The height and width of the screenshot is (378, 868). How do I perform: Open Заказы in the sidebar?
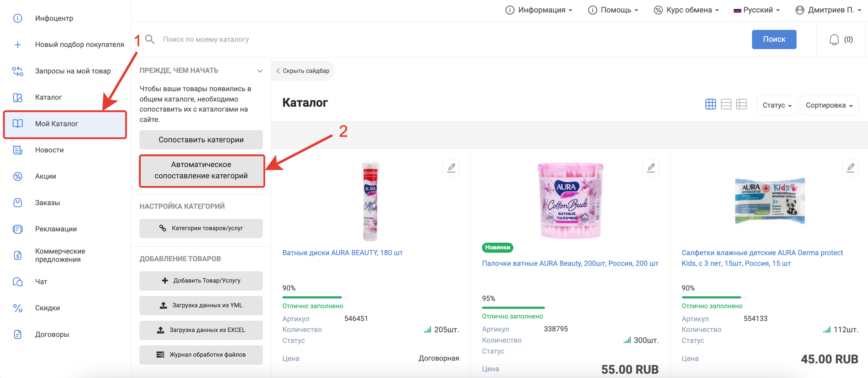pos(47,203)
